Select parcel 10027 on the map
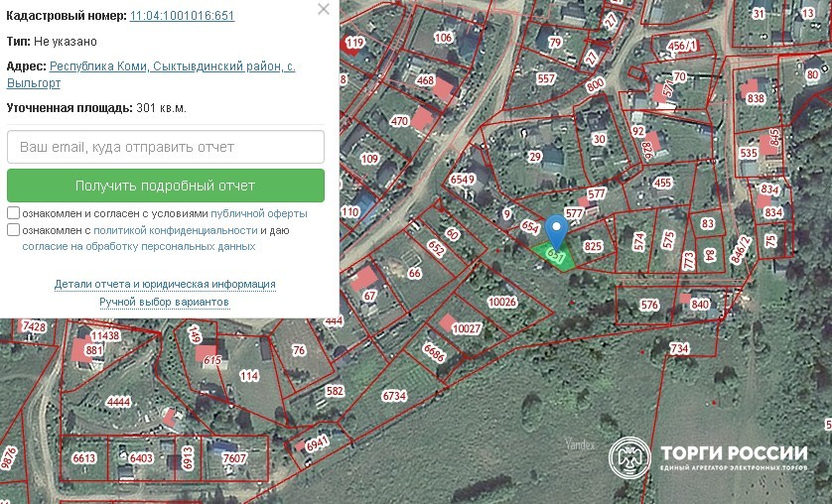 (466, 328)
